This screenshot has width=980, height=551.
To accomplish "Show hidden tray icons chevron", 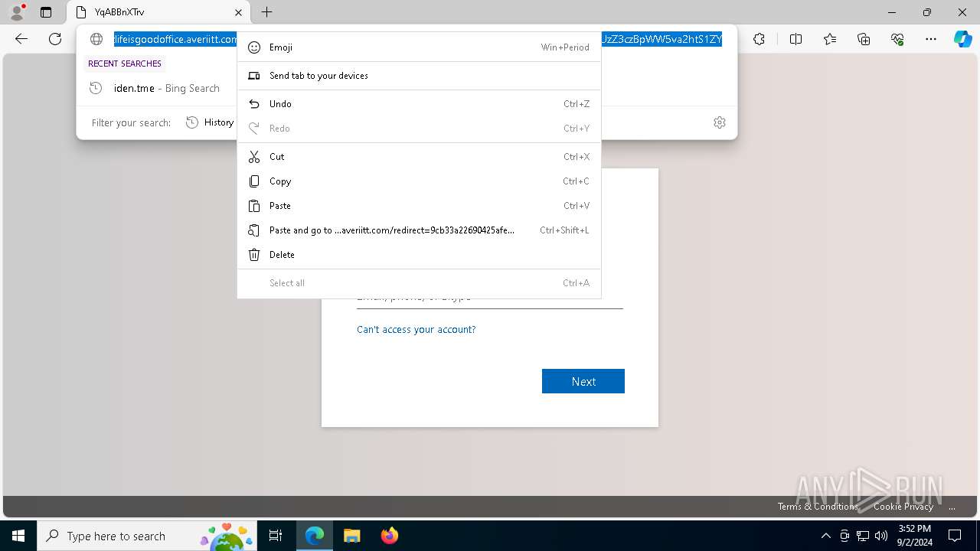I will pyautogui.click(x=825, y=536).
